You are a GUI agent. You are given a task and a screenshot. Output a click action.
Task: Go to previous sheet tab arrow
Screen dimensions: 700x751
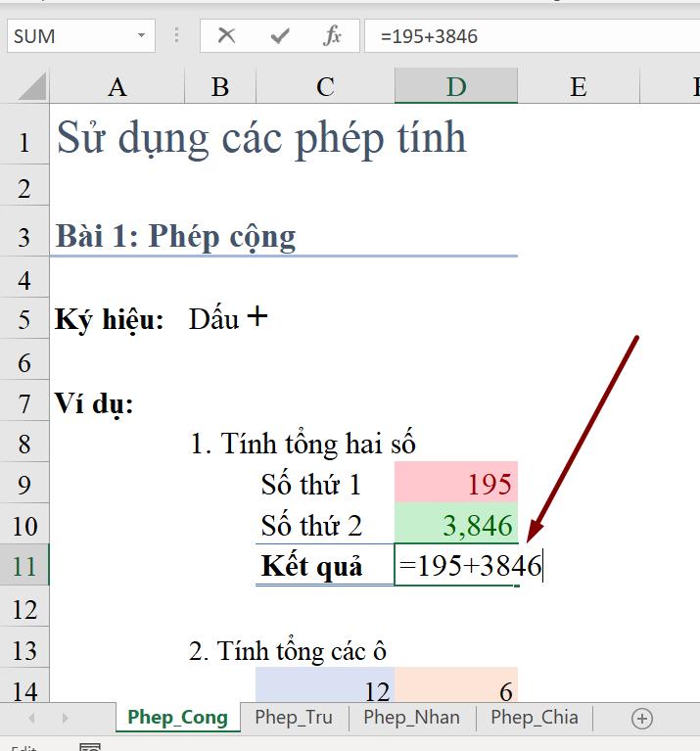pyautogui.click(x=31, y=718)
